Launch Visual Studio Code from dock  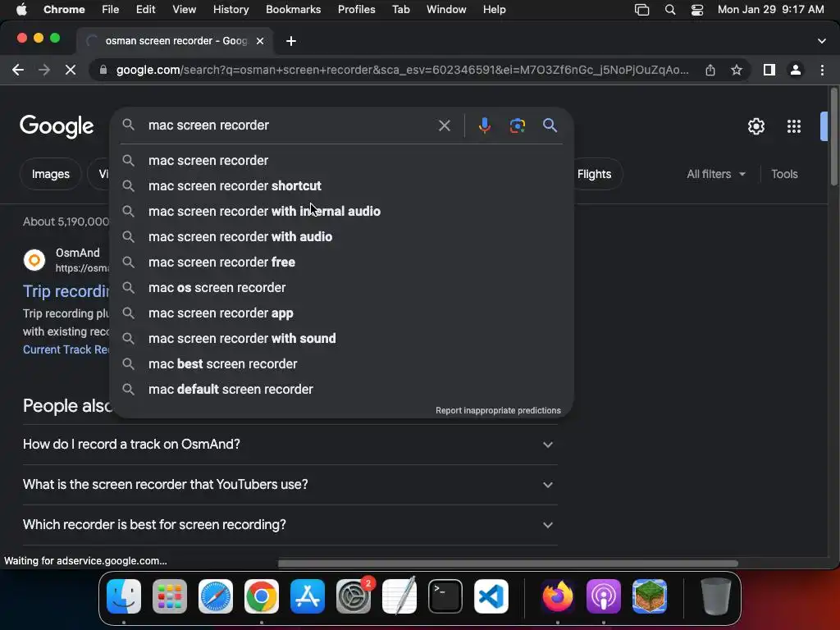(491, 596)
